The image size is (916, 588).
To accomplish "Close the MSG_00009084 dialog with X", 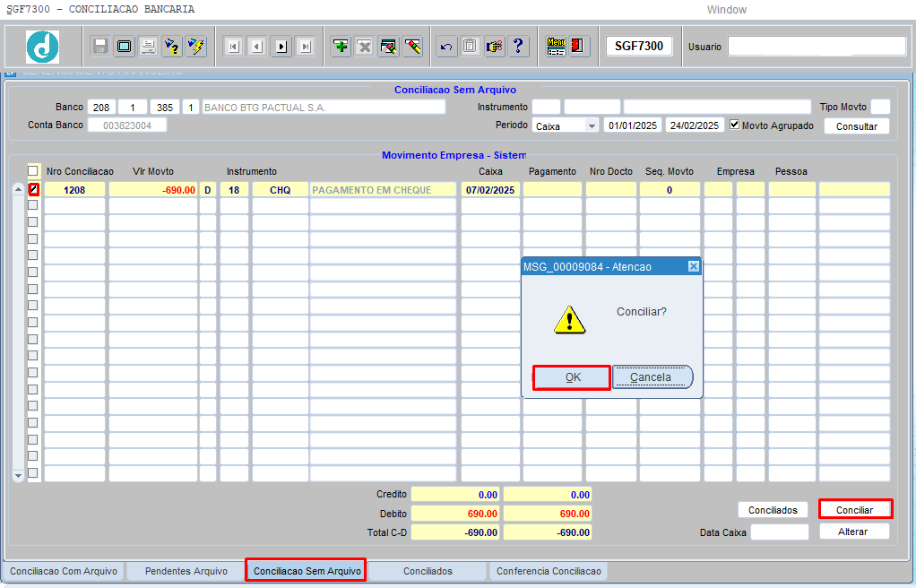I will (694, 266).
